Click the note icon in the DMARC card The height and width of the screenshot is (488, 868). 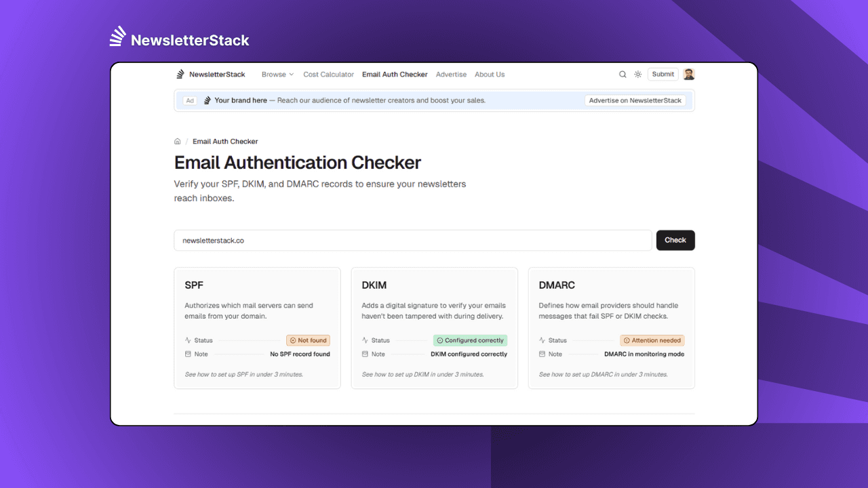click(542, 354)
